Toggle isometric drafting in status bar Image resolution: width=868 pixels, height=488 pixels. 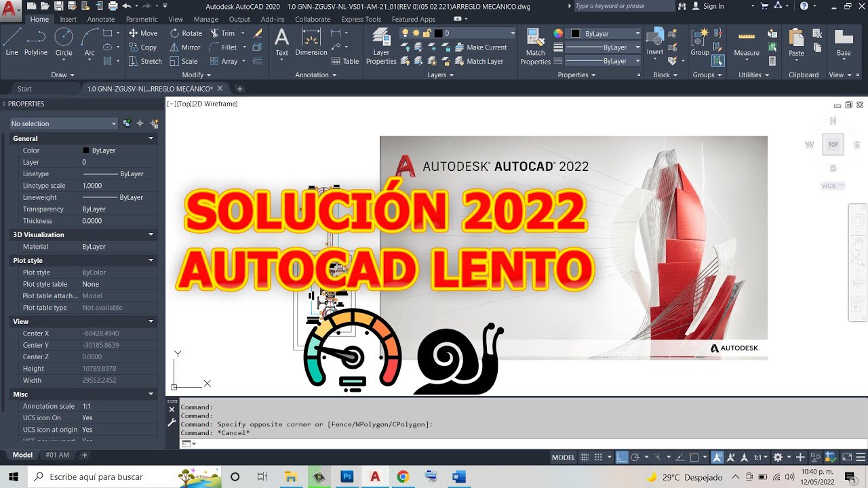pos(659,457)
